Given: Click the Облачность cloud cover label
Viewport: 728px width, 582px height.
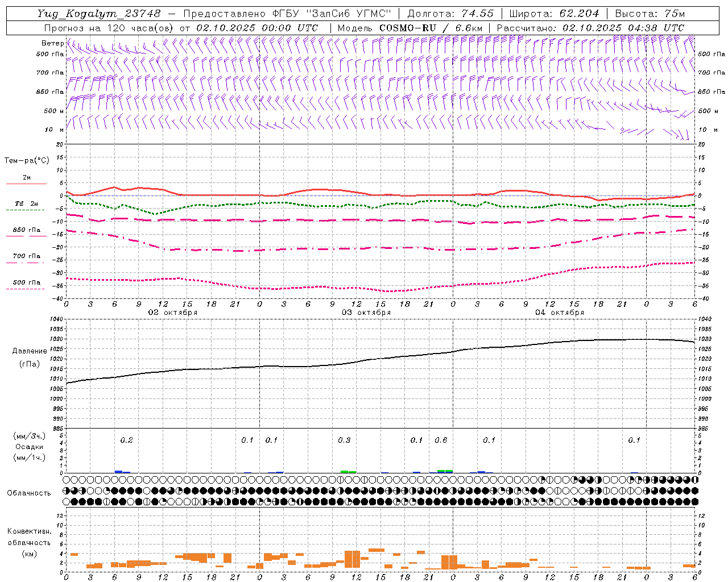Looking at the screenshot, I should click(29, 493).
